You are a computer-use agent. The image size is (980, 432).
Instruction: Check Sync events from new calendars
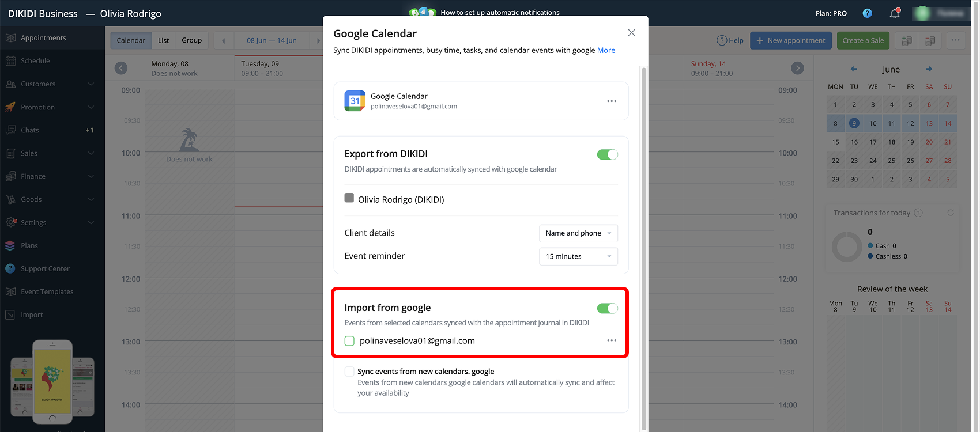[349, 372]
